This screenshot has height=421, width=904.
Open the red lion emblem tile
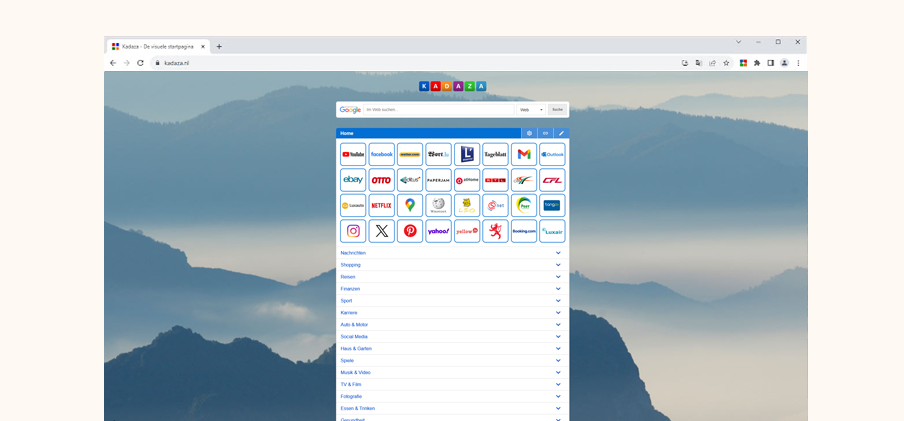[495, 231]
